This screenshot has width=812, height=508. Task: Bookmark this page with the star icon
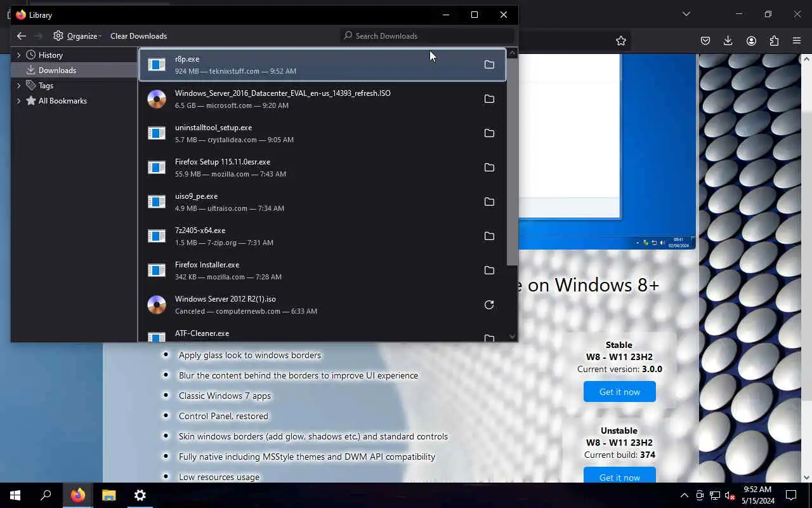point(621,41)
